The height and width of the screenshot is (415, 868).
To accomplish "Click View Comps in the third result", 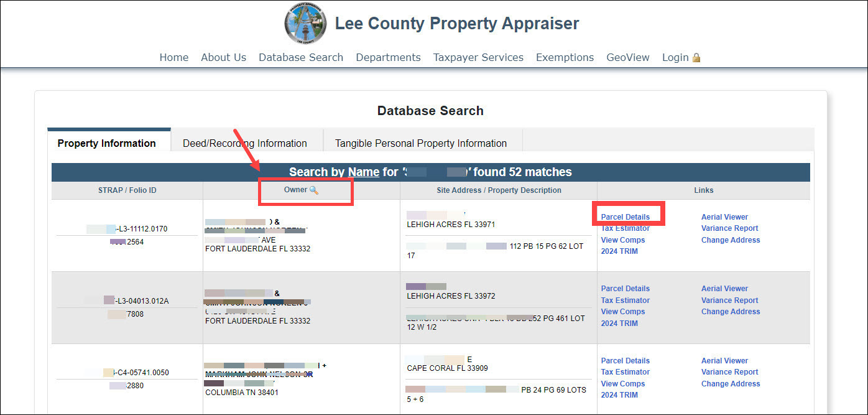I will [622, 384].
